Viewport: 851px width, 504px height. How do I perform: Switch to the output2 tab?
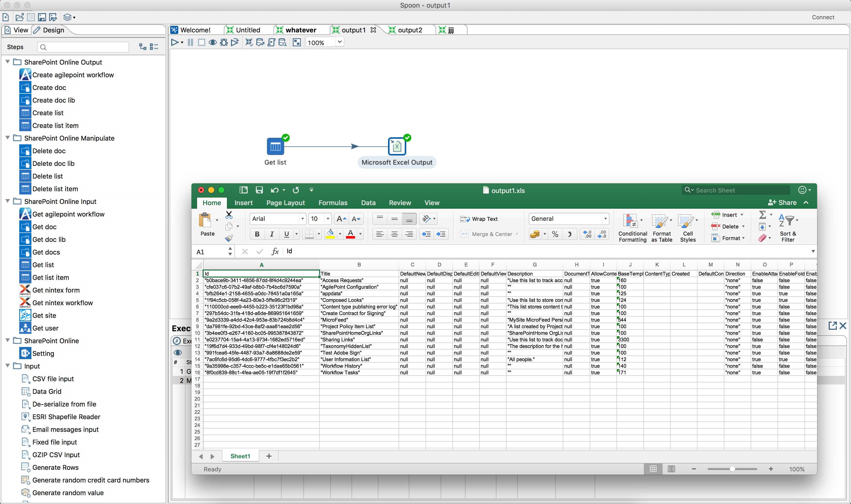[410, 30]
